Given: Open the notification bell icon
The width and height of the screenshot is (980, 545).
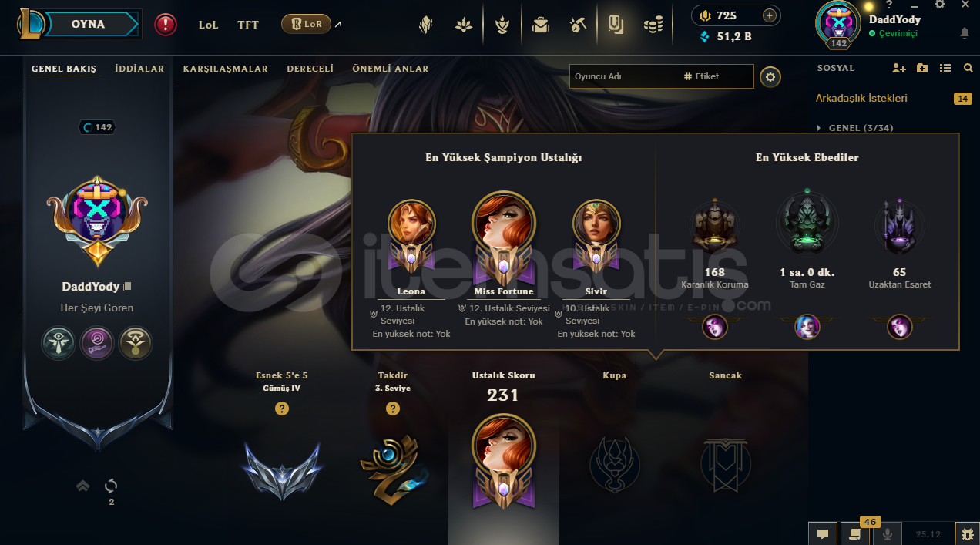Looking at the screenshot, I should click(x=964, y=33).
